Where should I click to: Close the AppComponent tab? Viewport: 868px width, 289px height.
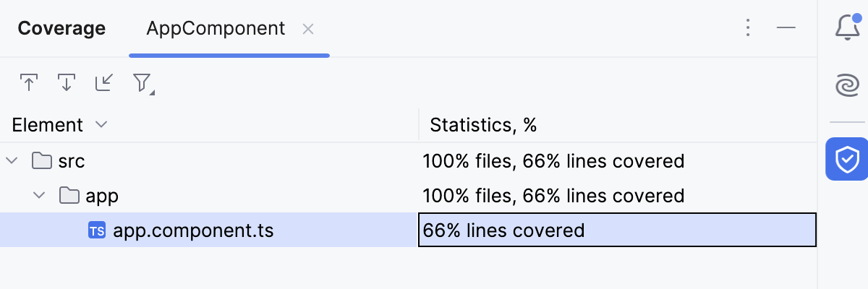[x=307, y=29]
